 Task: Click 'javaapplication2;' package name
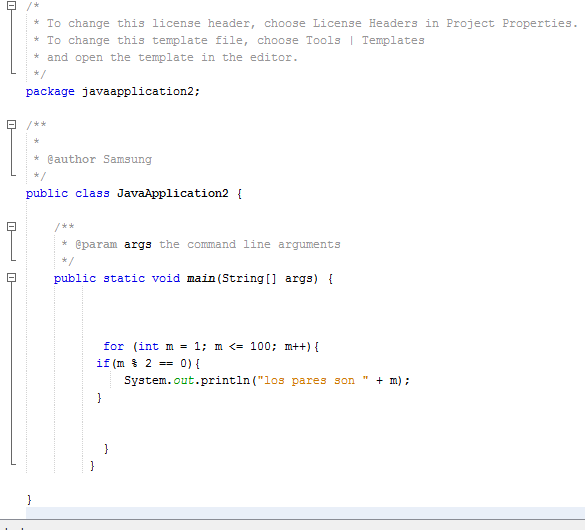[x=141, y=92]
